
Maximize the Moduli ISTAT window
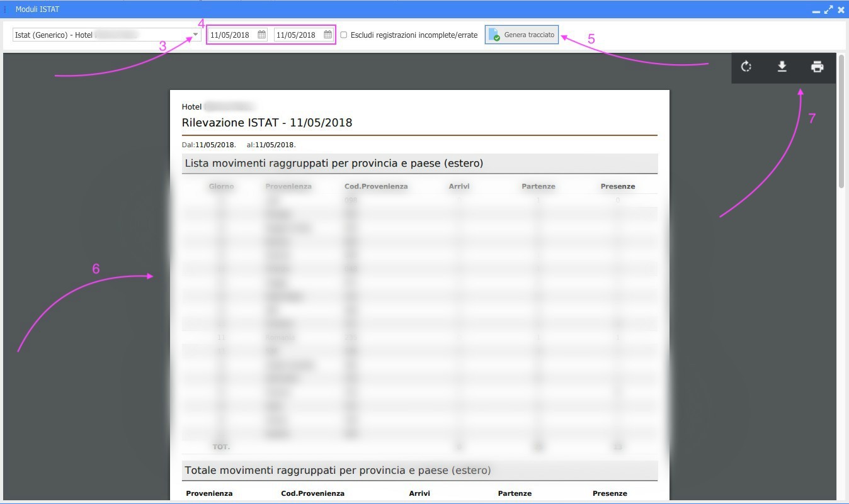(828, 9)
